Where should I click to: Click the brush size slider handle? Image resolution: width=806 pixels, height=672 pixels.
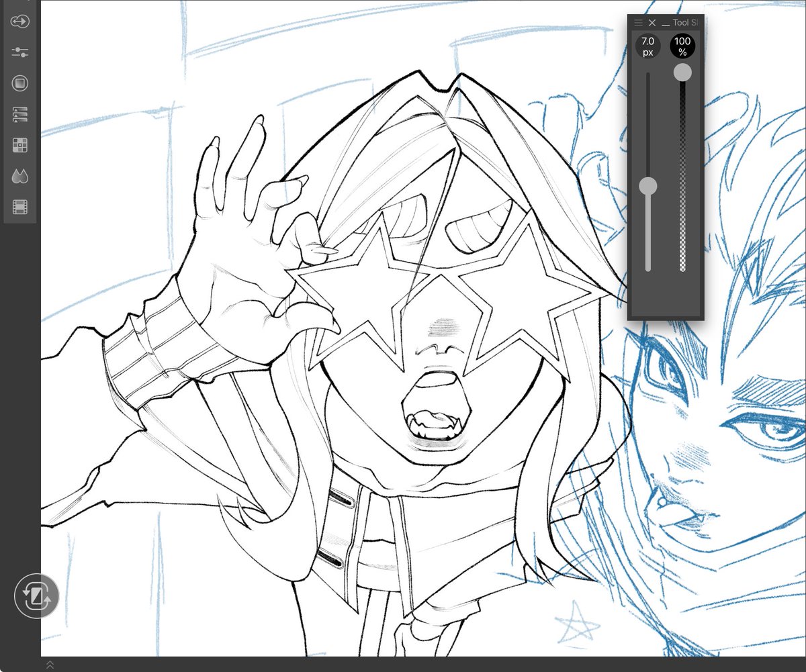pos(648,186)
